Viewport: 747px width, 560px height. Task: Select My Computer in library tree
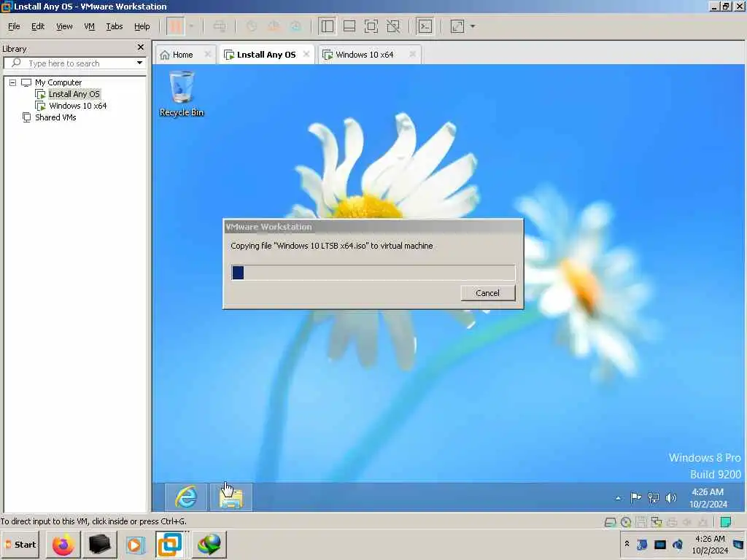pos(58,82)
